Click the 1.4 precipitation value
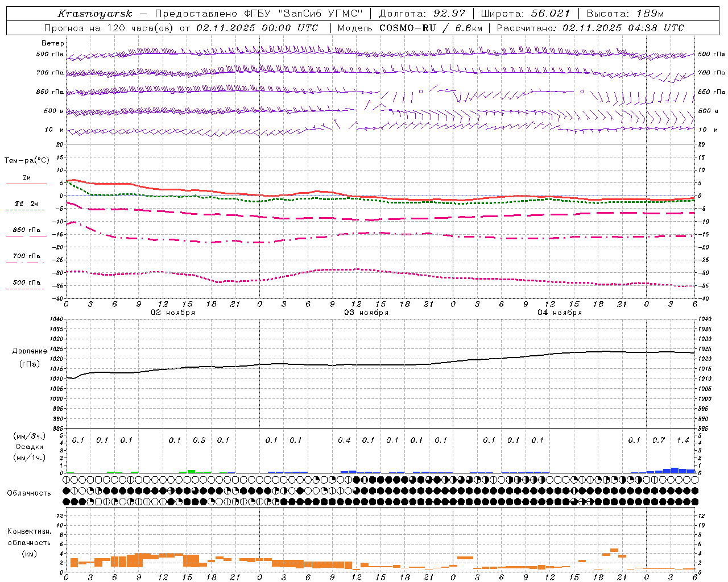The image size is (728, 582). tap(682, 440)
